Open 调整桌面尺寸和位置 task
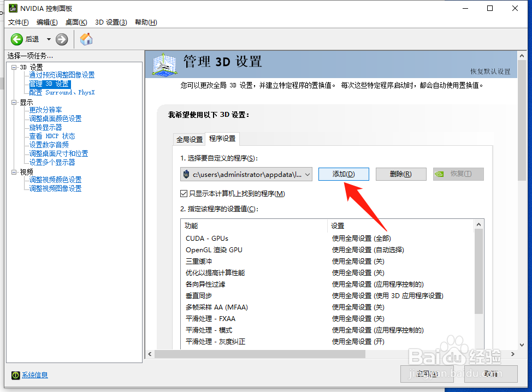The height and width of the screenshot is (392, 532). coord(58,153)
